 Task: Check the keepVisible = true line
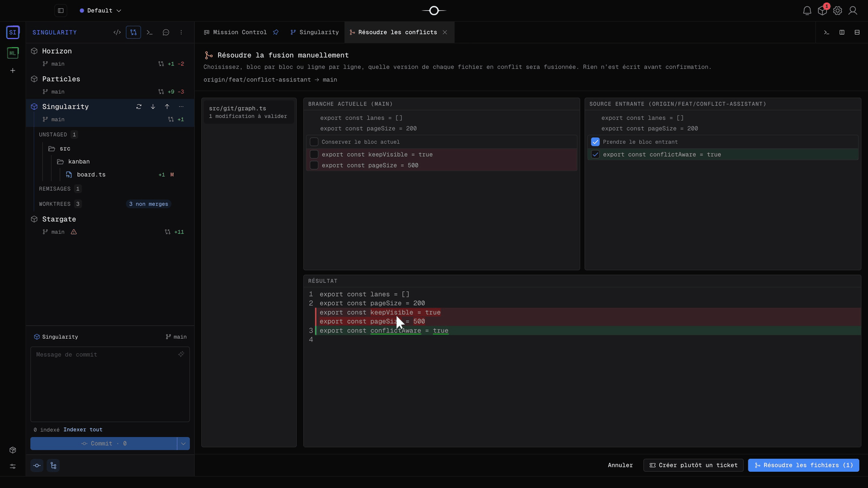[314, 155]
